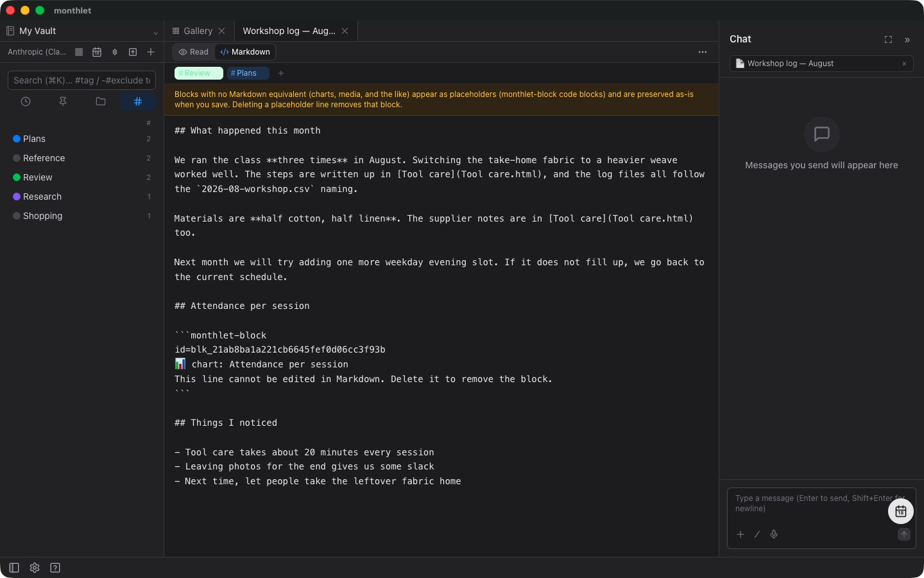The image size is (924, 578).
Task: Open the Anthropic (Cla... model selector
Action: [x=37, y=52]
